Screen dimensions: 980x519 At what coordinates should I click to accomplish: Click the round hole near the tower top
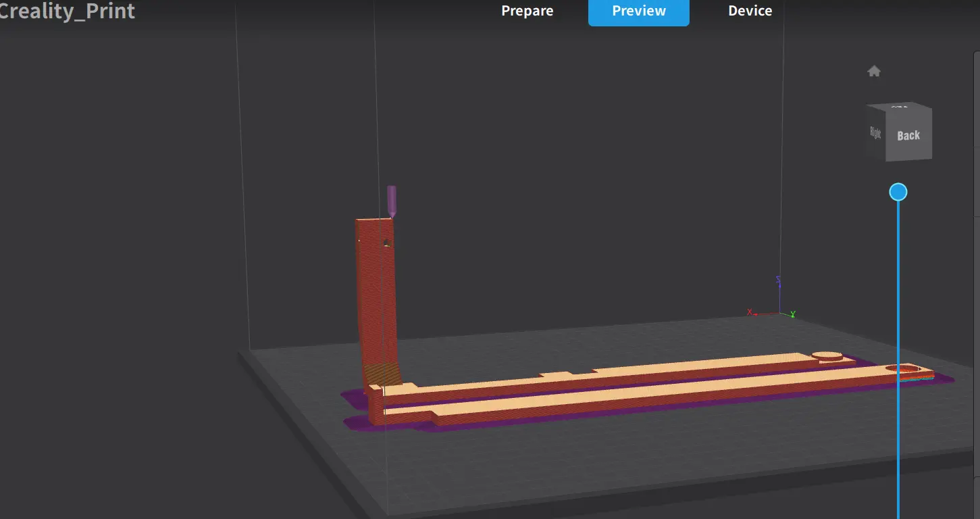(x=387, y=243)
